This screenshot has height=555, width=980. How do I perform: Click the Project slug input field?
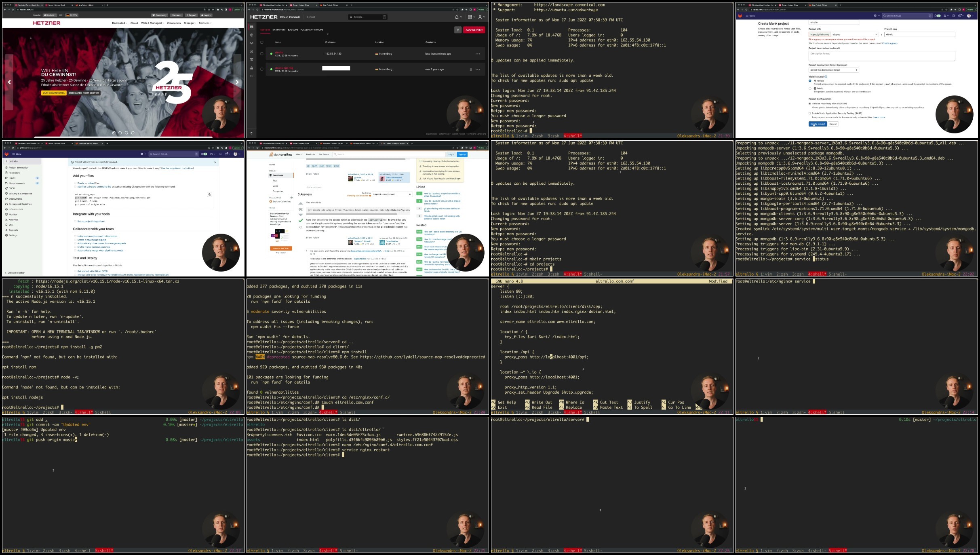click(x=919, y=34)
